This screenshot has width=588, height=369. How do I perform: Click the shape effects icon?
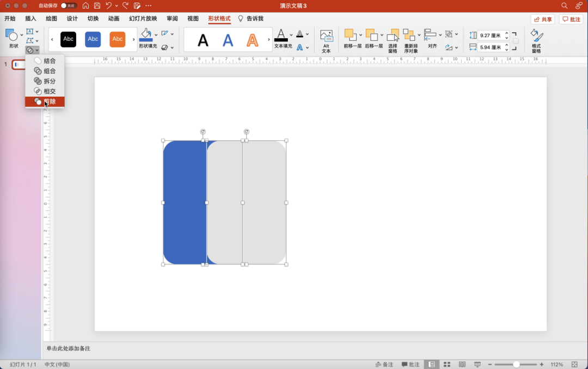(x=164, y=47)
